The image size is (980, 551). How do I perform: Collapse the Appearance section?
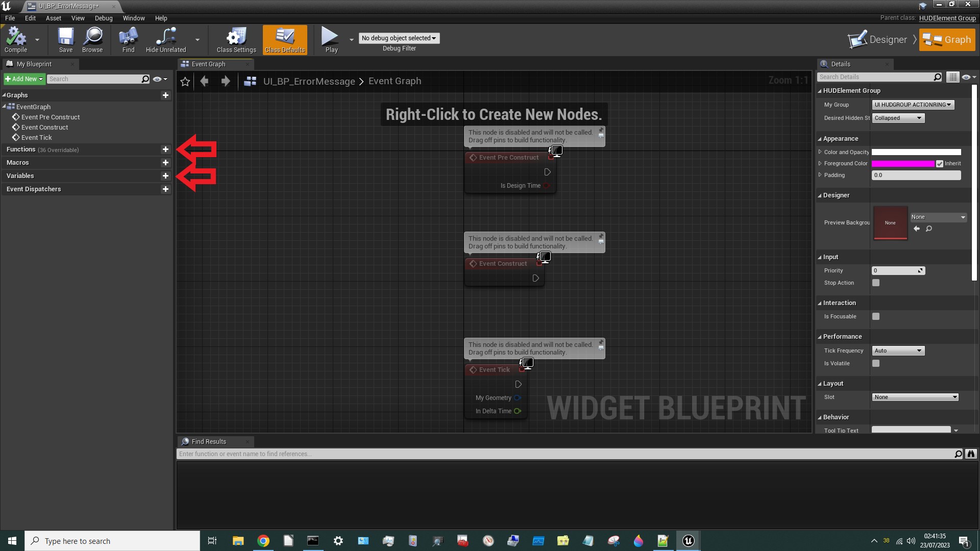coord(820,139)
